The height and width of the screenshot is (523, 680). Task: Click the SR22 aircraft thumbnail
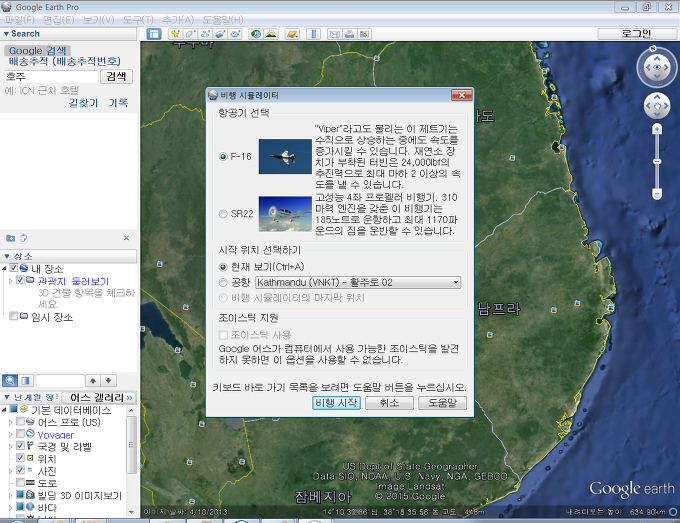click(285, 214)
